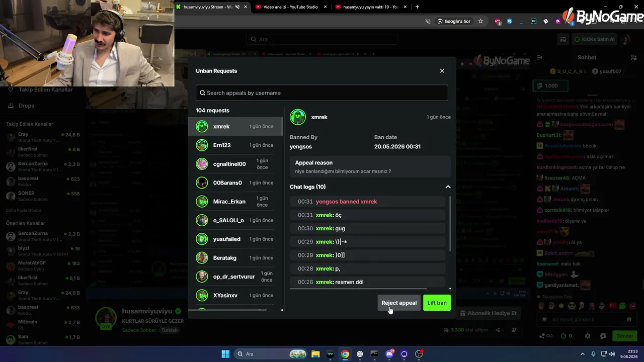The width and height of the screenshot is (644, 362).
Task: Bookmark this page with the star icon
Action: (x=480, y=21)
